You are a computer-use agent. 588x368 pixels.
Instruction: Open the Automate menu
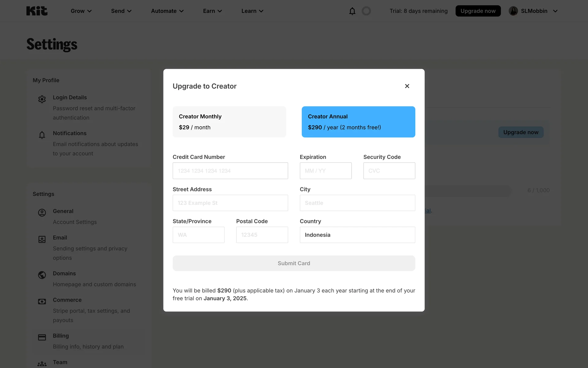click(x=167, y=11)
